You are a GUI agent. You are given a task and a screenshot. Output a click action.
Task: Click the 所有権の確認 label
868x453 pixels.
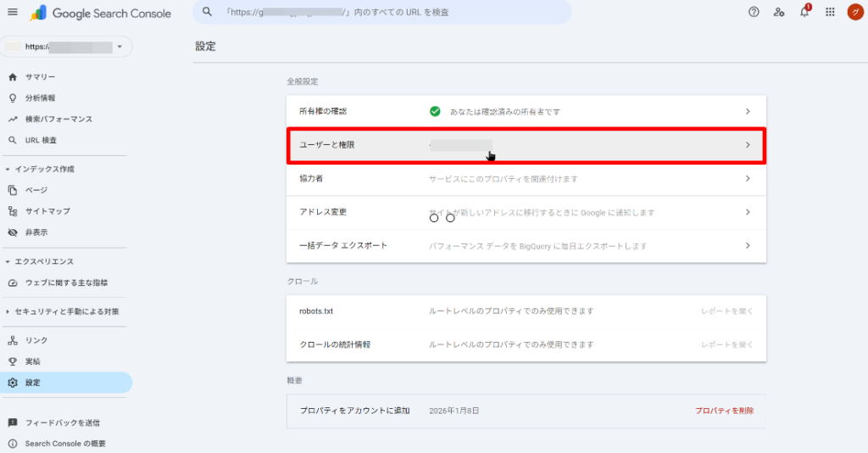[323, 111]
